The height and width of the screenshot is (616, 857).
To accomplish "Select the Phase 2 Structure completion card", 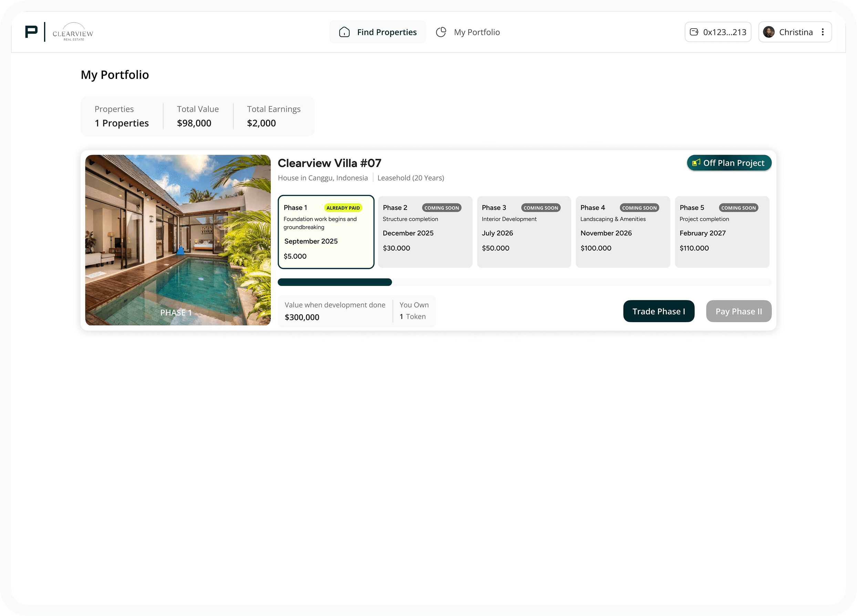I will 425,232.
